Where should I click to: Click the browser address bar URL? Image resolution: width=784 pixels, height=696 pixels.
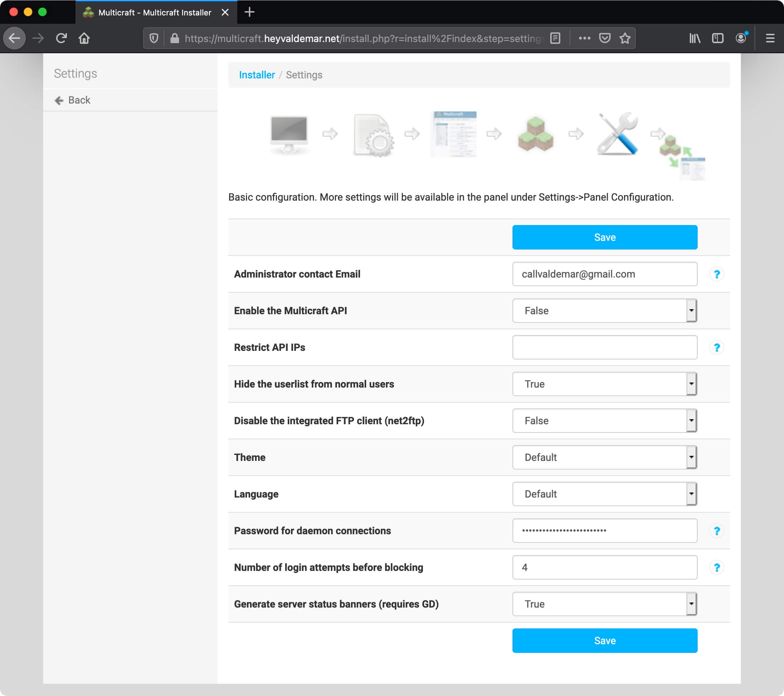pyautogui.click(x=364, y=38)
